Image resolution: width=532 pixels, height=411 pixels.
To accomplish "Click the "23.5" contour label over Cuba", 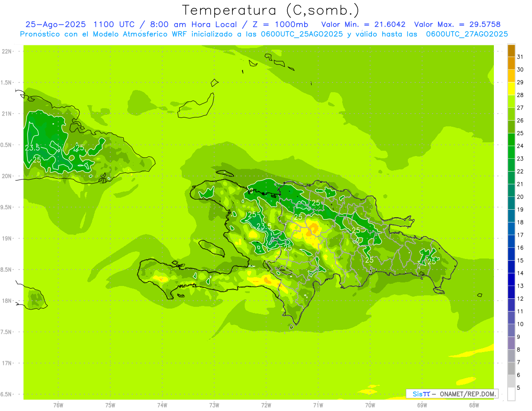I will pyautogui.click(x=33, y=148).
